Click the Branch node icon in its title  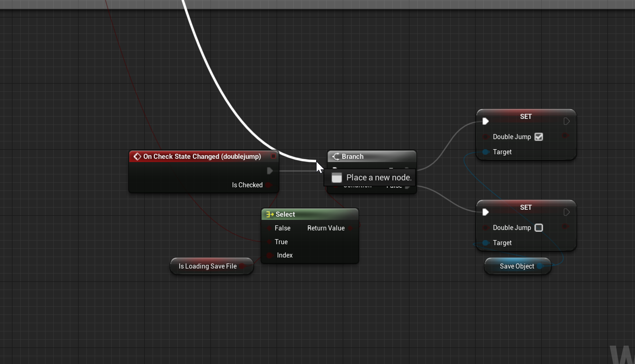[x=336, y=157]
